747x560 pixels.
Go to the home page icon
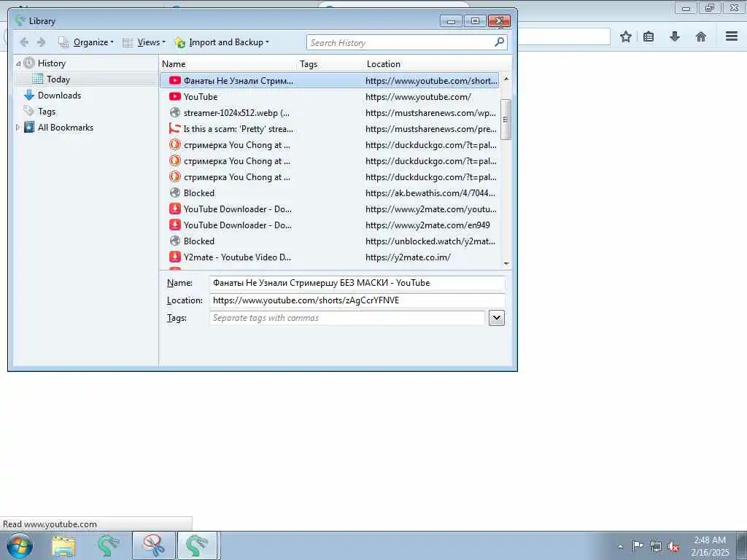[701, 36]
